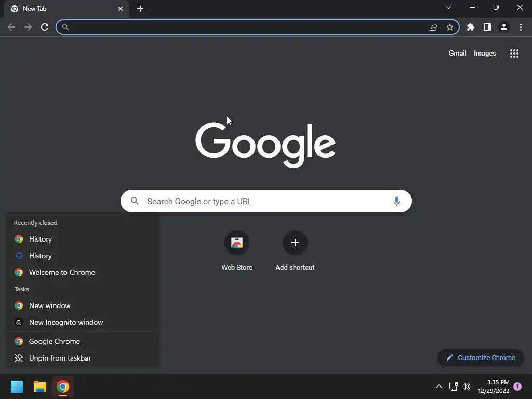Open File Explorer from taskbar
Viewport: 532px width, 399px height.
coord(40,387)
